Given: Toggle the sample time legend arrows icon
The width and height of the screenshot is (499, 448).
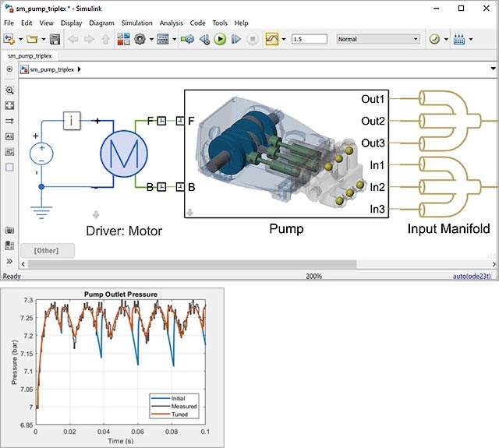Looking at the screenshot, I should [x=9, y=121].
